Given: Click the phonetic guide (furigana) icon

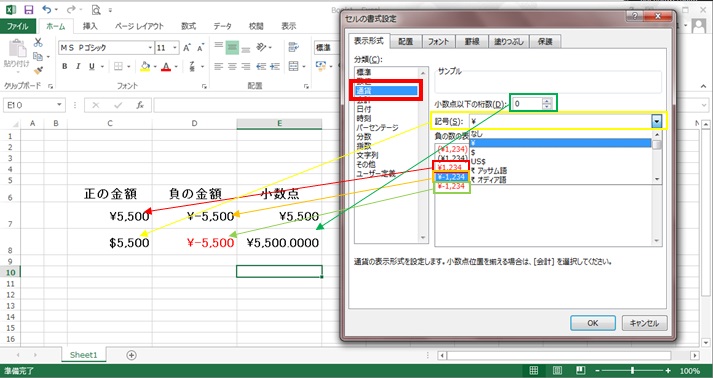Looking at the screenshot, I should [x=192, y=66].
